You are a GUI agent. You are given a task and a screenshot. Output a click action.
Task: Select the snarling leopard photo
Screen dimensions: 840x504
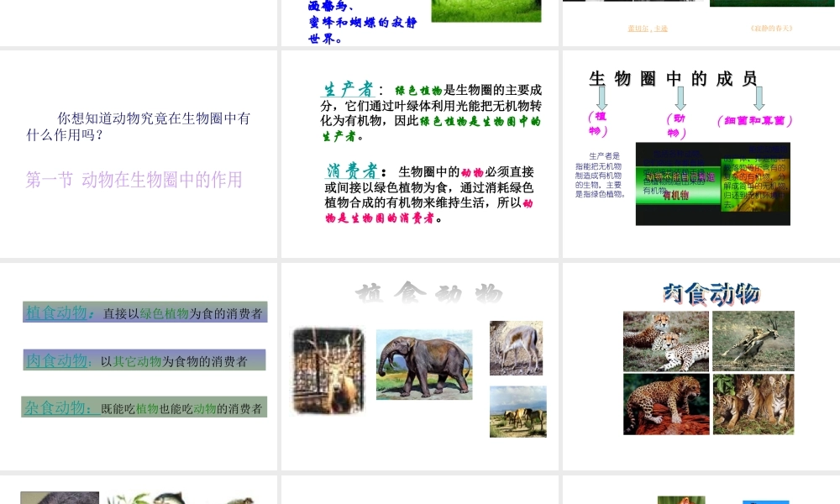coord(666,404)
